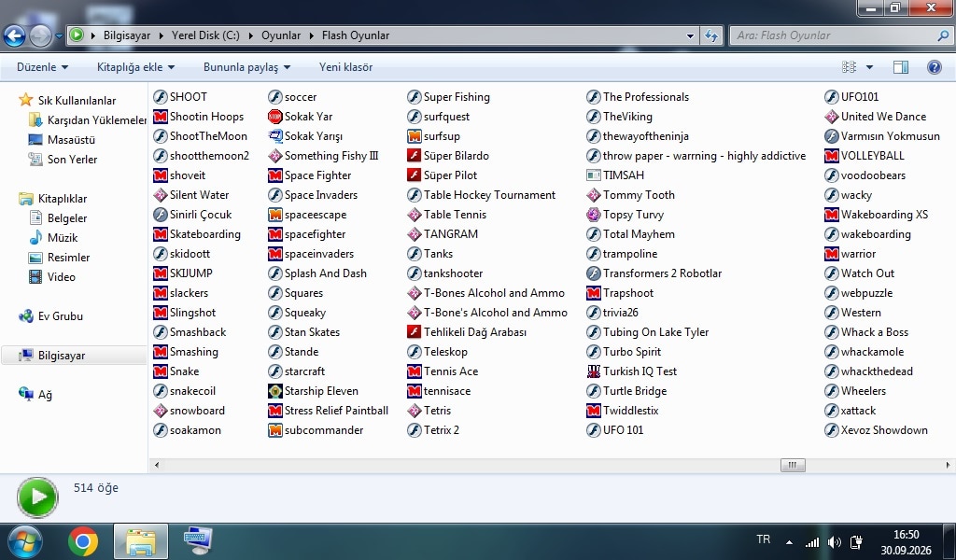Click the surfsup orange file icon
Image resolution: width=956 pixels, height=560 pixels.
(x=414, y=136)
